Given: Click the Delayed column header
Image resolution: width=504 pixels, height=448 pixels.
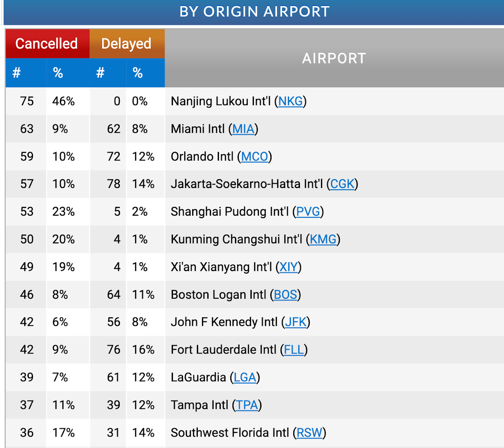Looking at the screenshot, I should pos(127,43).
